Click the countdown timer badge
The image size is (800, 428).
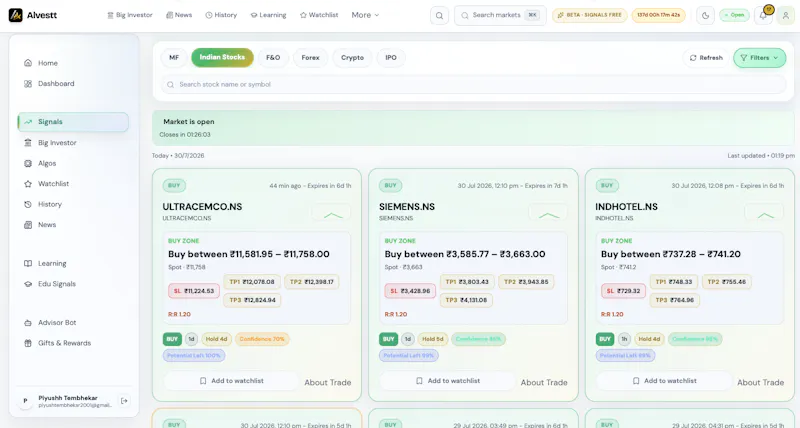658,15
